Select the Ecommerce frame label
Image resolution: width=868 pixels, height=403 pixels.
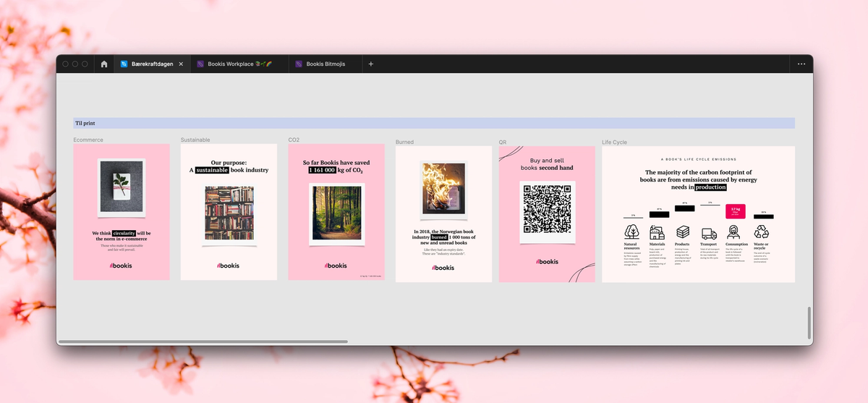88,140
